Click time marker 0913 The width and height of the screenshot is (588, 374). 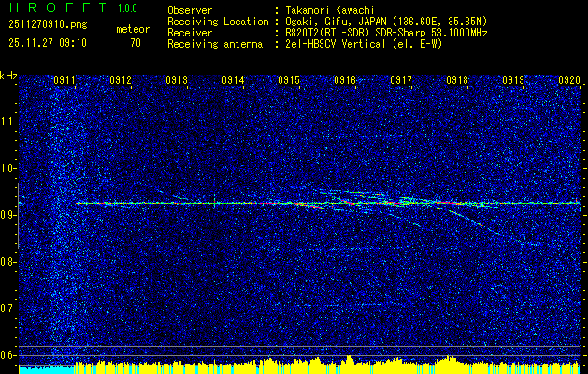pyautogui.click(x=177, y=80)
